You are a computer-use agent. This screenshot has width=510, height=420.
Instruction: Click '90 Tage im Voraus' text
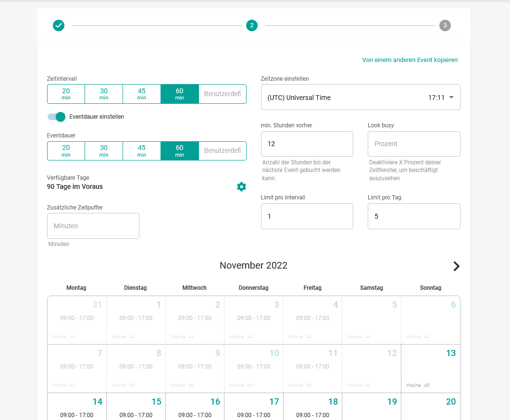coord(75,186)
